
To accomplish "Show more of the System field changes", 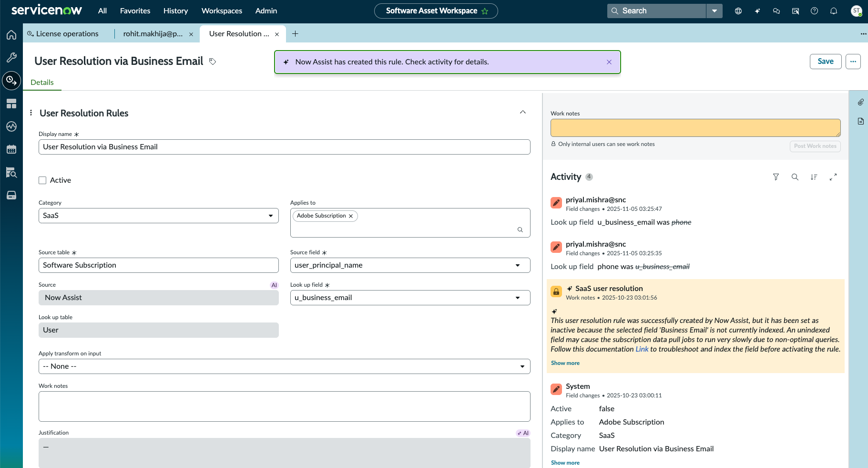I will click(x=565, y=463).
